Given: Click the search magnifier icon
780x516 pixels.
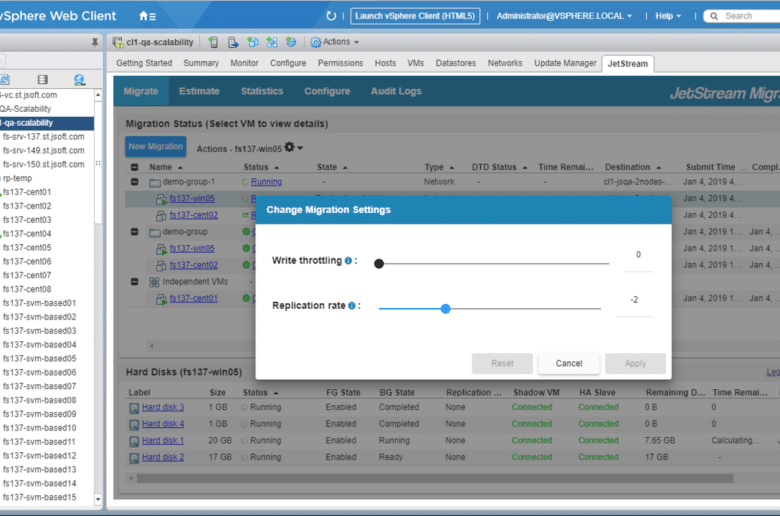Looking at the screenshot, I should [714, 16].
